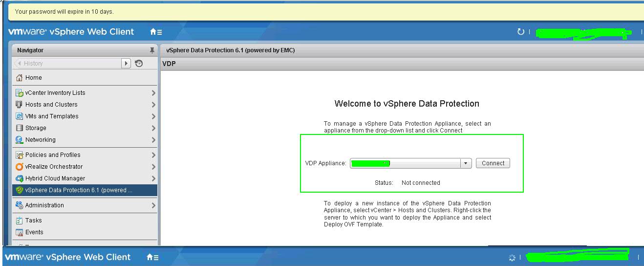Click the vCenter Inventory Lists icon
Image resolution: width=644 pixels, height=266 pixels.
tap(20, 93)
